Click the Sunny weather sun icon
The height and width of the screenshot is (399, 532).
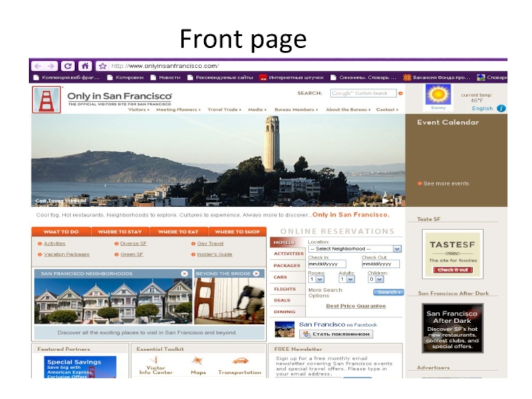click(x=438, y=94)
